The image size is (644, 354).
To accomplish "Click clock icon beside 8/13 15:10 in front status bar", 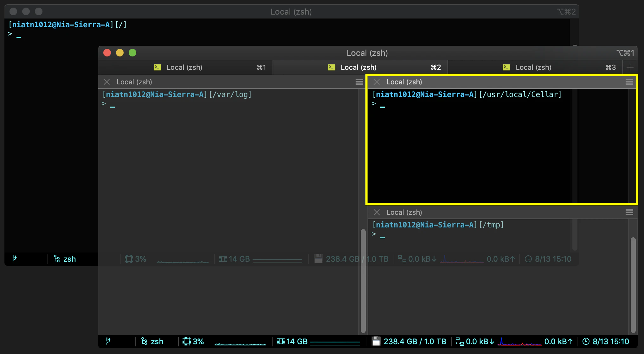I will tap(586, 341).
